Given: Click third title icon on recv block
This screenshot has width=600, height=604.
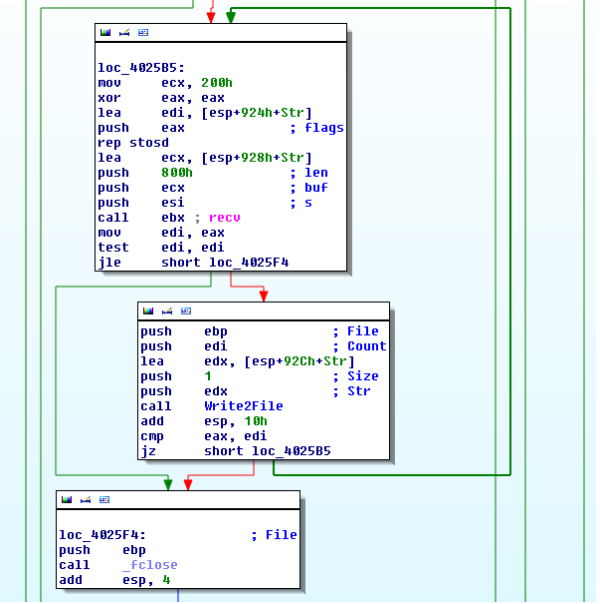Looking at the screenshot, I should click(143, 33).
